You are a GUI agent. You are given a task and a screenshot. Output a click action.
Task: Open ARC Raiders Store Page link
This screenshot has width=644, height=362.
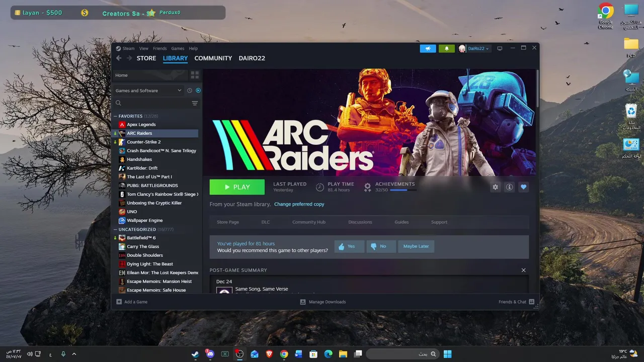(x=228, y=222)
